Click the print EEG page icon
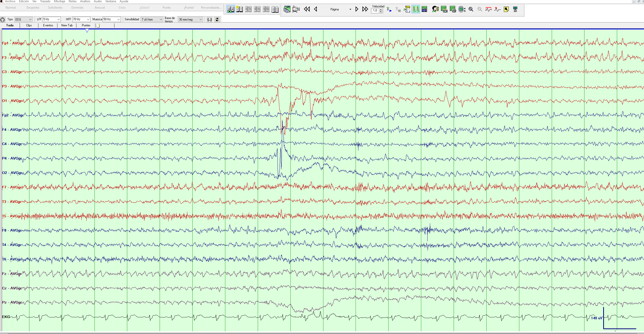The image size is (644, 334). coord(453,9)
